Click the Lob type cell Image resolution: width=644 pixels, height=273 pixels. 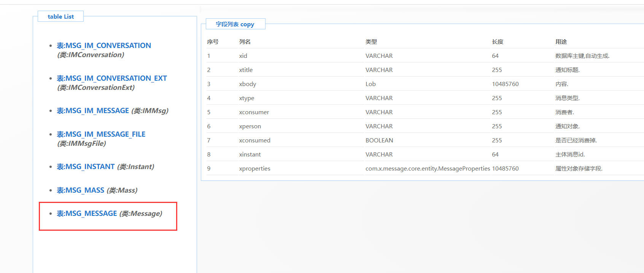coord(370,84)
